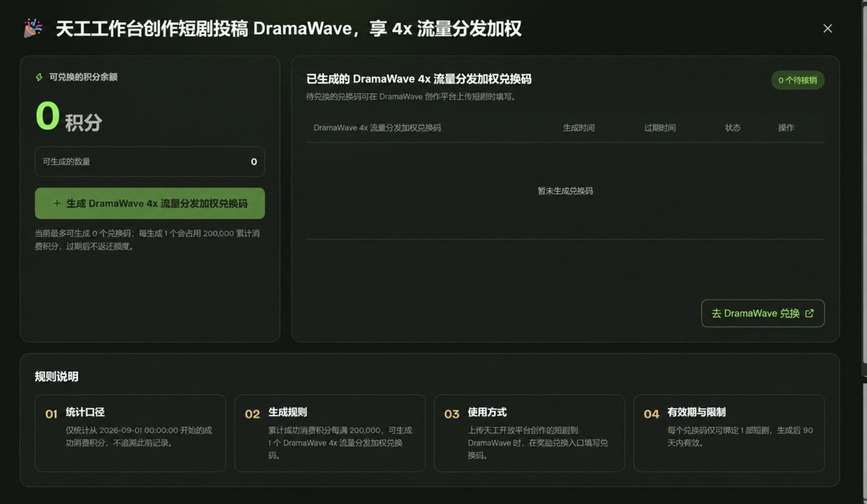Click the party popper icon in title
This screenshot has height=504, width=867.
click(x=33, y=28)
